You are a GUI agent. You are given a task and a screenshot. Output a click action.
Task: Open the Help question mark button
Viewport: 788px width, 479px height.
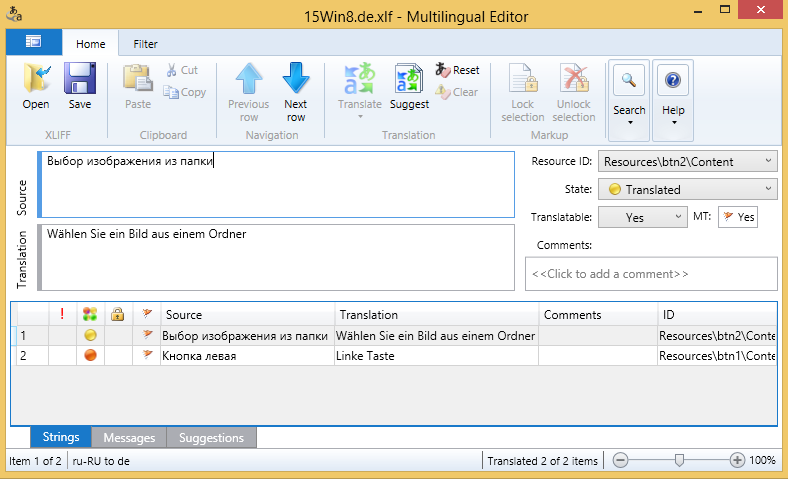pyautogui.click(x=673, y=80)
